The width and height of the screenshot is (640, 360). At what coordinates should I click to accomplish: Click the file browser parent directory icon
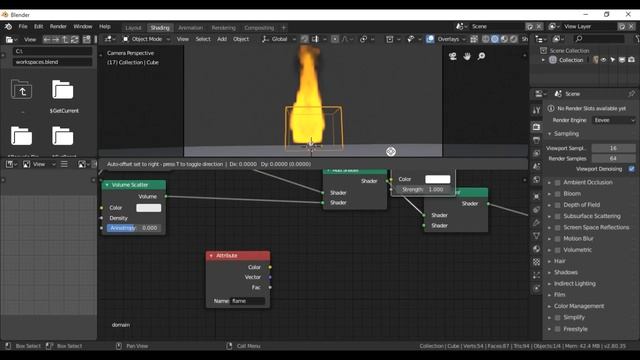pos(65,40)
